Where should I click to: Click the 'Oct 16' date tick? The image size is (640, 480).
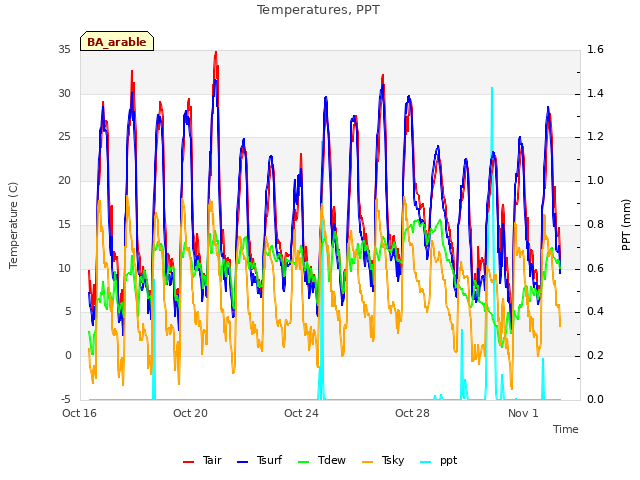(80, 413)
